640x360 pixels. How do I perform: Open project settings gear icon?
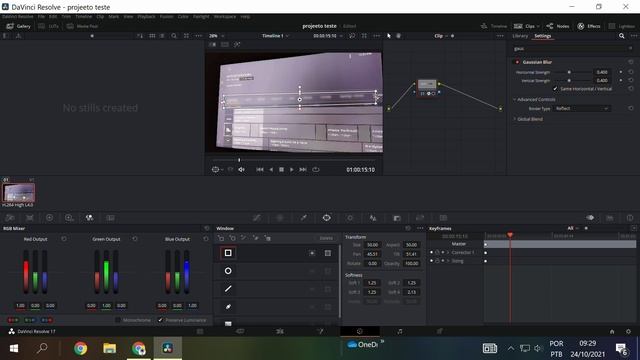click(628, 331)
